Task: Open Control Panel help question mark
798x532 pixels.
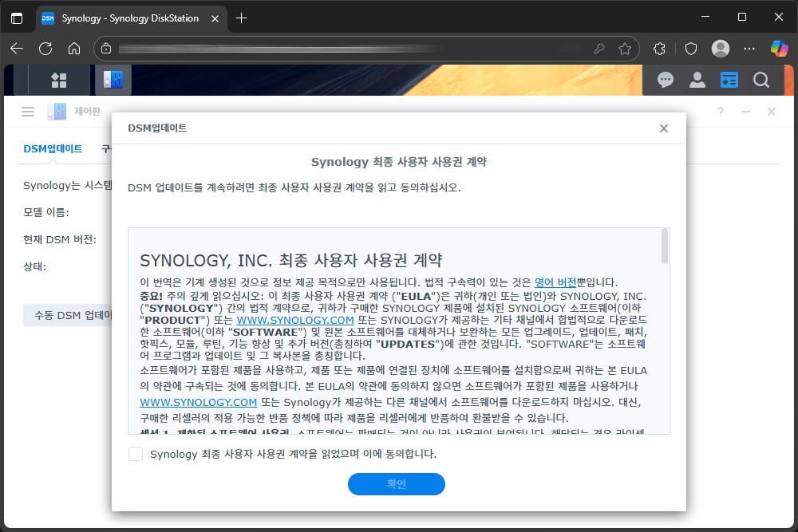Action: (x=720, y=112)
